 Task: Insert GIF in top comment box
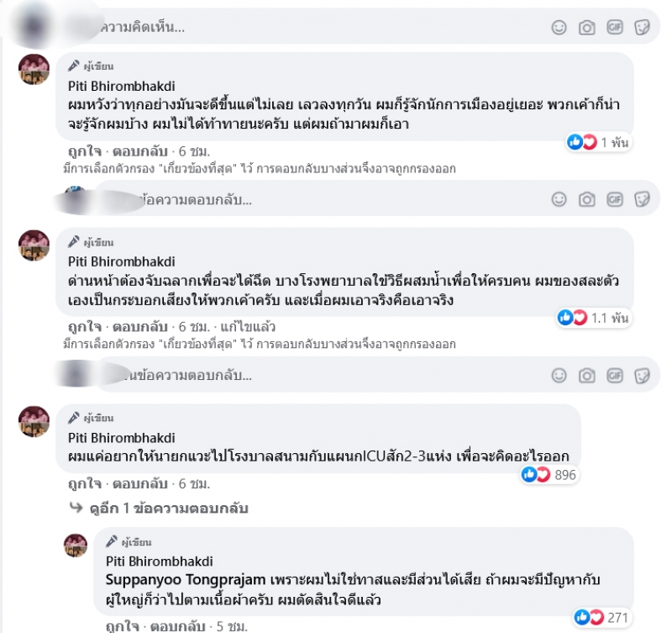(615, 28)
